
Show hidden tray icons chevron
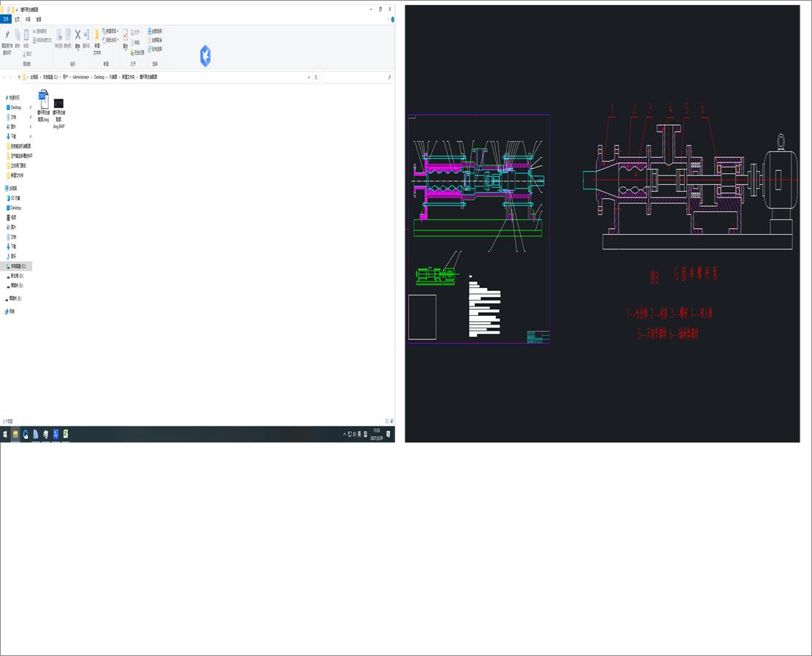pos(345,434)
